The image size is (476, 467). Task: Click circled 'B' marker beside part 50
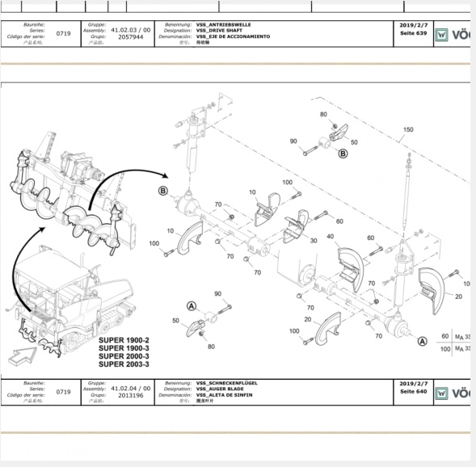(x=343, y=154)
